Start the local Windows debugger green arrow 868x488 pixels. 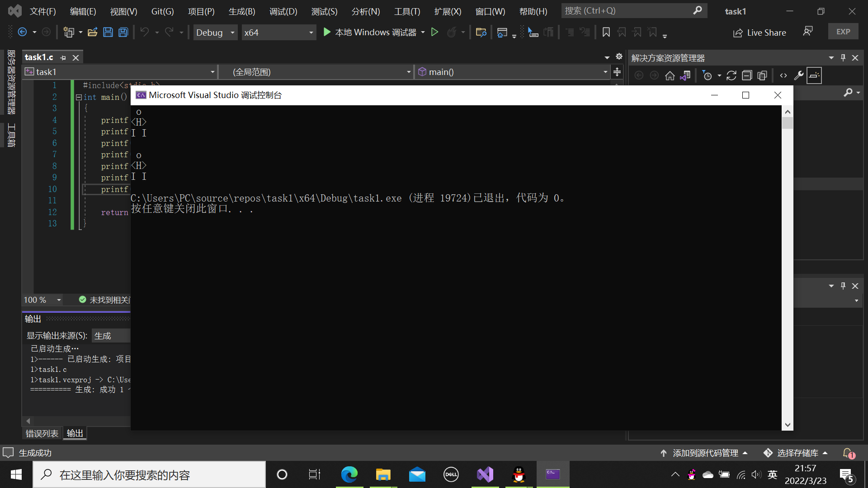click(x=327, y=32)
